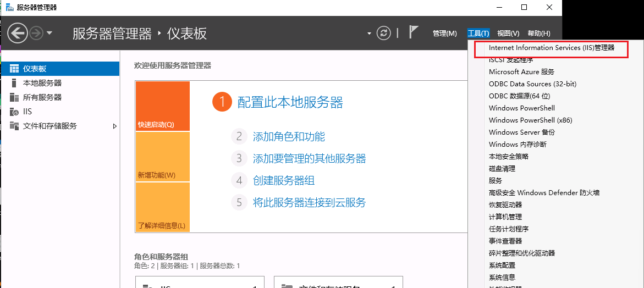Open 服务 from Tools menu
The image size is (644, 288).
(x=496, y=180)
